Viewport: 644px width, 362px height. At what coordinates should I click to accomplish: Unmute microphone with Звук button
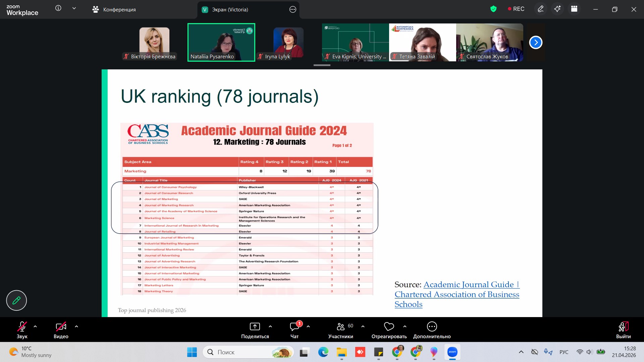click(22, 330)
